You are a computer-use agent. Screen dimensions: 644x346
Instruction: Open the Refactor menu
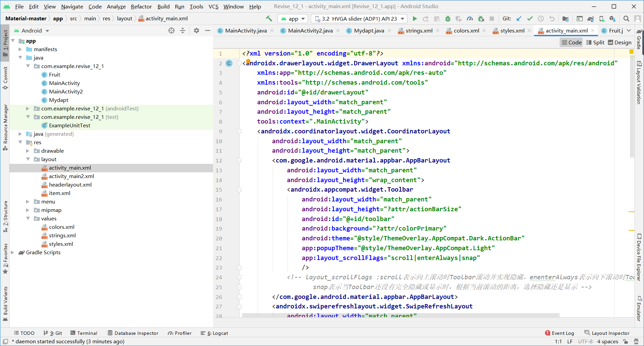click(141, 6)
